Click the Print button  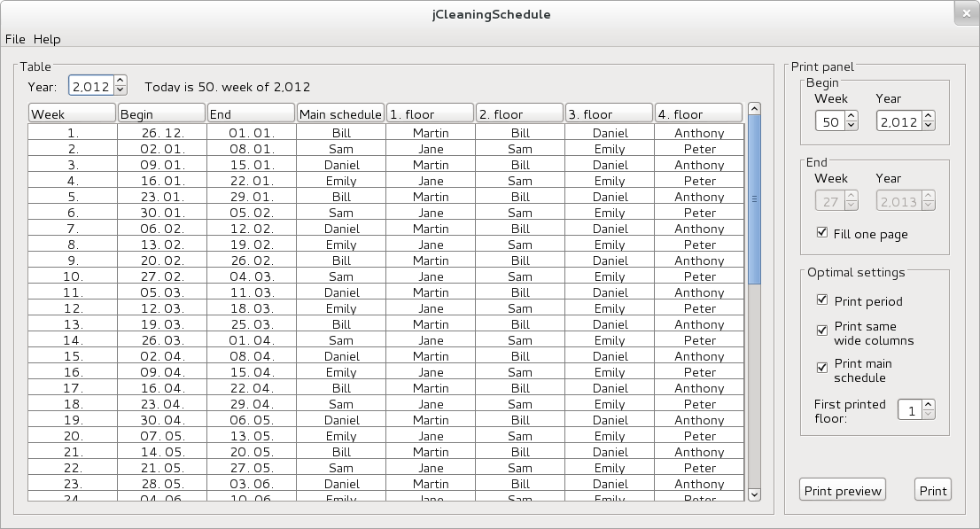[932, 490]
